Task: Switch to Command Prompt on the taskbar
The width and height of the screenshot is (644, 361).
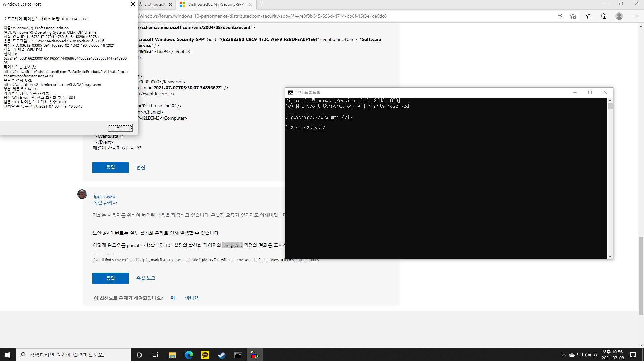Action: [x=238, y=355]
